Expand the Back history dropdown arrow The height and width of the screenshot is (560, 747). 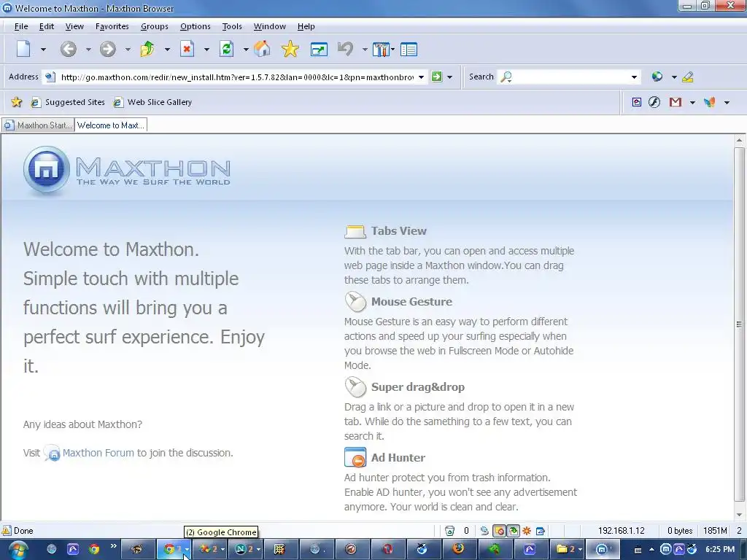pos(88,50)
